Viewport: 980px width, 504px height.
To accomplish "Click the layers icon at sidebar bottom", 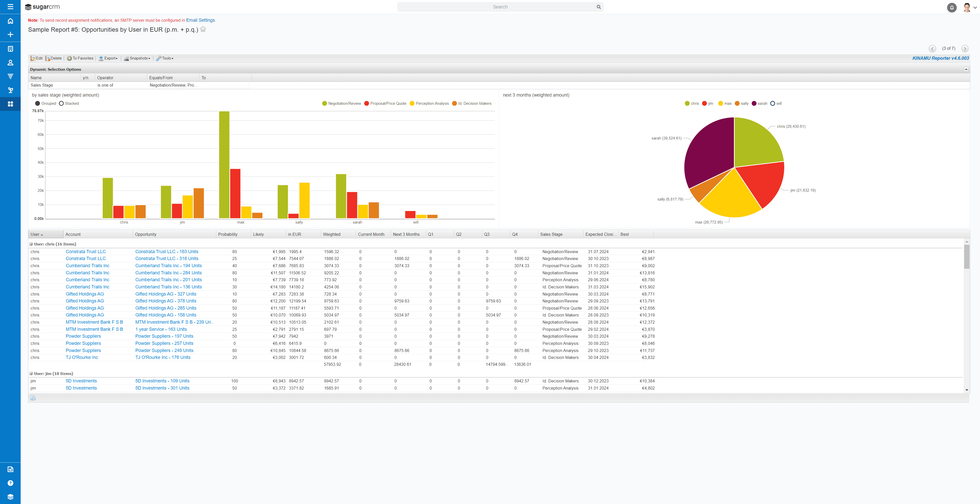I will pyautogui.click(x=10, y=496).
